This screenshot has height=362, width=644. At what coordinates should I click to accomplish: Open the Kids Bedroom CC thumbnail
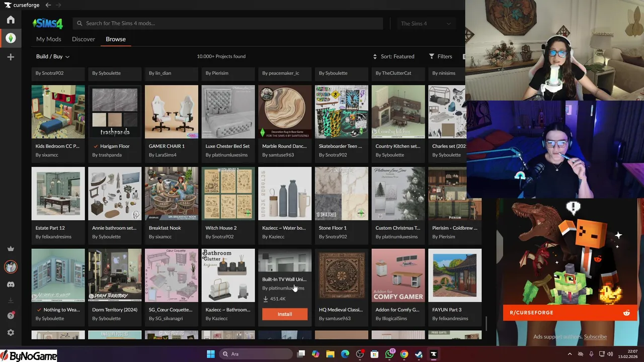pos(58,112)
